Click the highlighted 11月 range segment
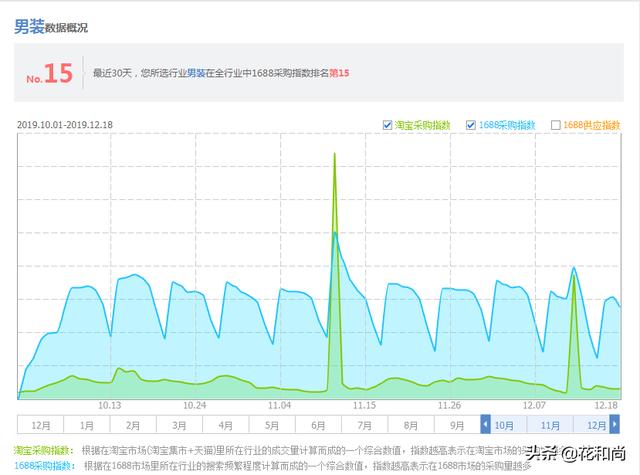This screenshot has height=475, width=640. coord(550,424)
